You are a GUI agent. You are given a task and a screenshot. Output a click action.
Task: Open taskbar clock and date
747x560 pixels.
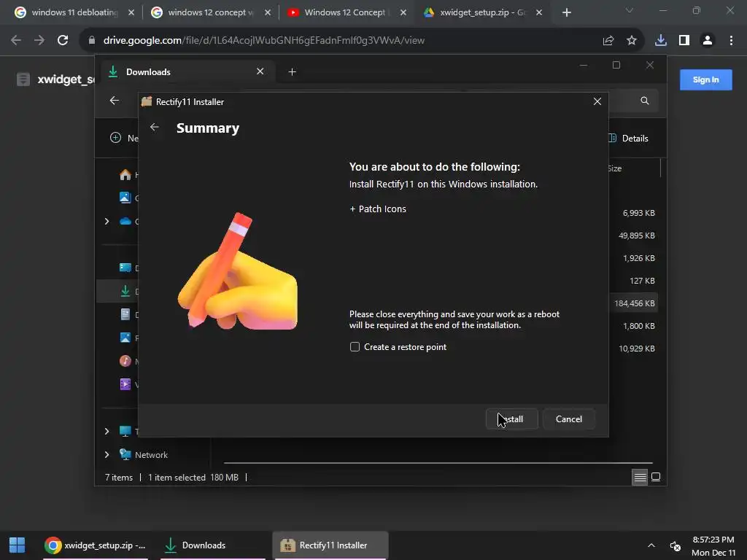point(713,545)
